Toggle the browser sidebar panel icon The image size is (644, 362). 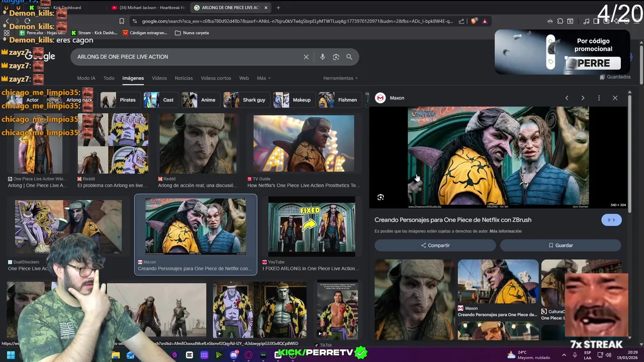pyautogui.click(x=596, y=21)
